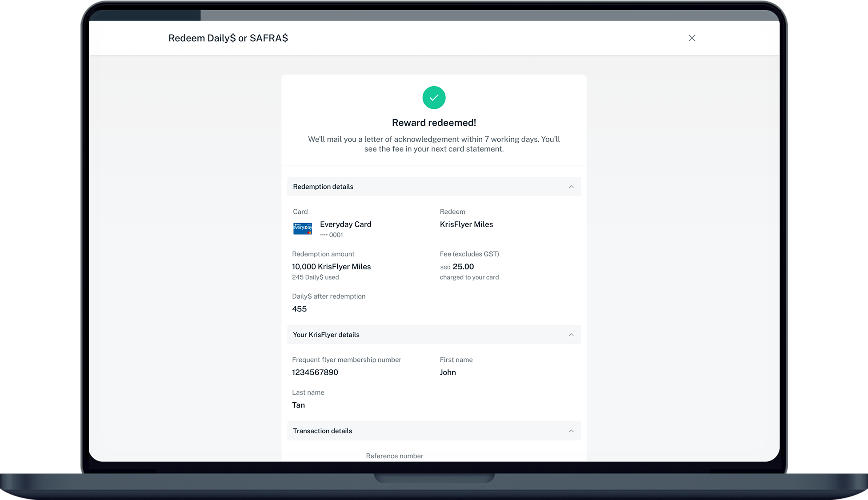868x500 pixels.
Task: Click the KrisFlyer Miles redeem value
Action: tap(466, 224)
